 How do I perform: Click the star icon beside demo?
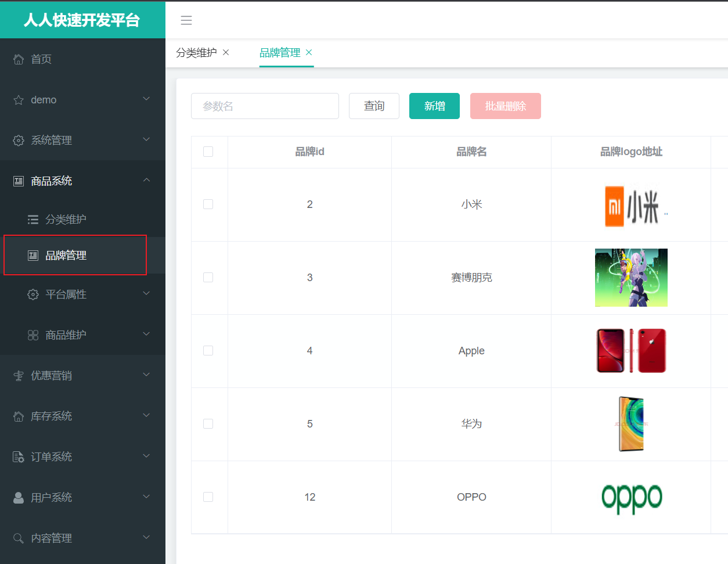click(19, 100)
